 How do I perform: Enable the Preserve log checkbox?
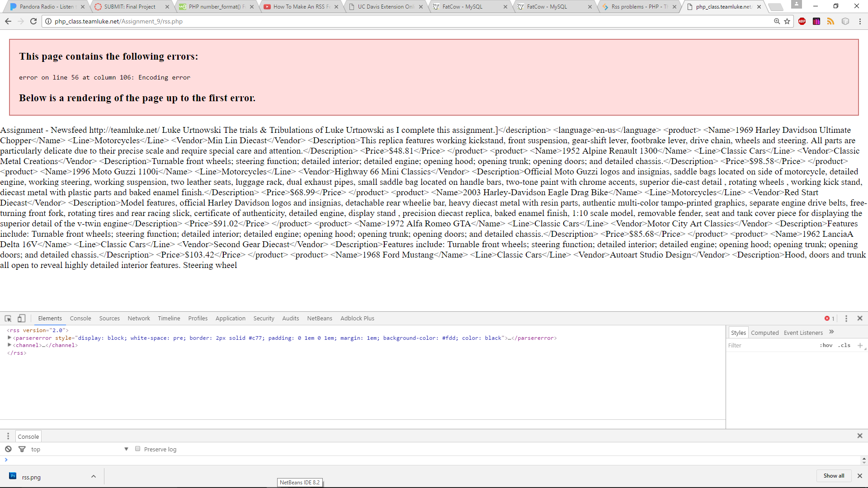point(138,449)
